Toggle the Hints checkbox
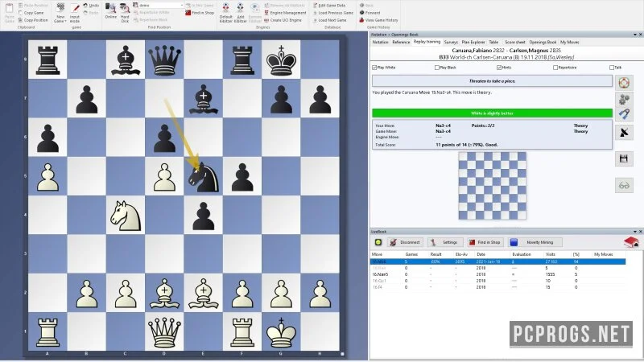Image resolution: width=644 pixels, height=362 pixels. point(498,68)
